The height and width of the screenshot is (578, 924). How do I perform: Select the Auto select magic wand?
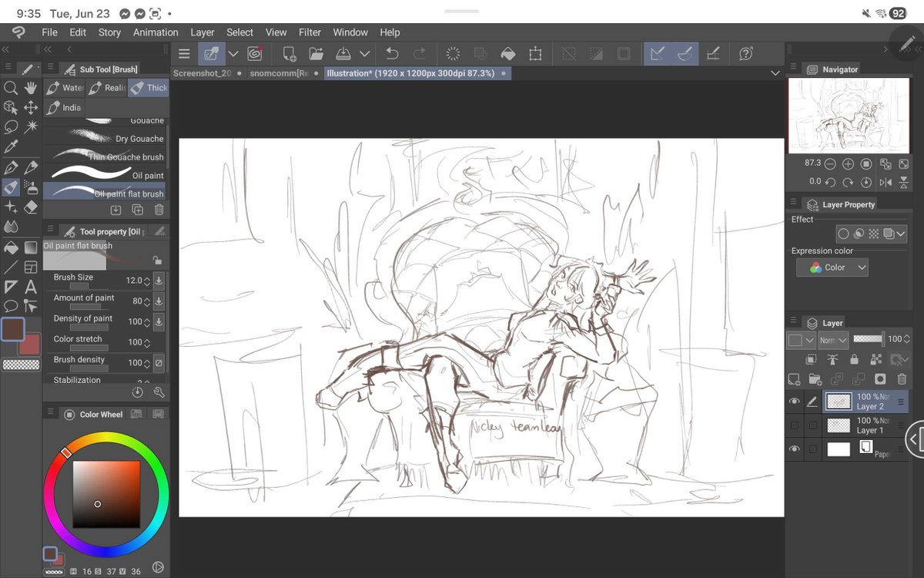point(31,127)
